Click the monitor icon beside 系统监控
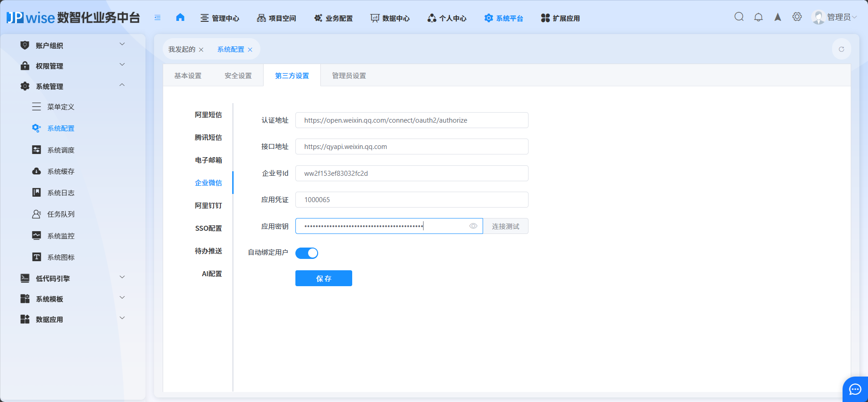This screenshot has height=402, width=868. coord(36,235)
